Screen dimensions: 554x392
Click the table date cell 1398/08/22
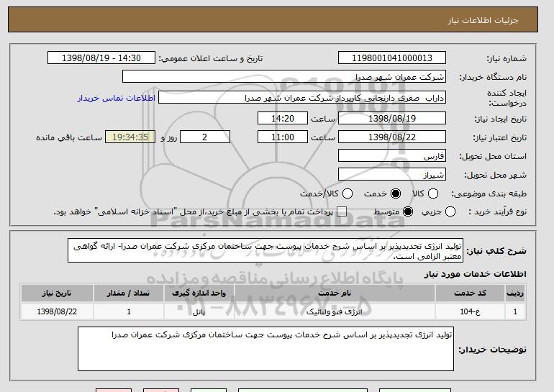[57, 312]
